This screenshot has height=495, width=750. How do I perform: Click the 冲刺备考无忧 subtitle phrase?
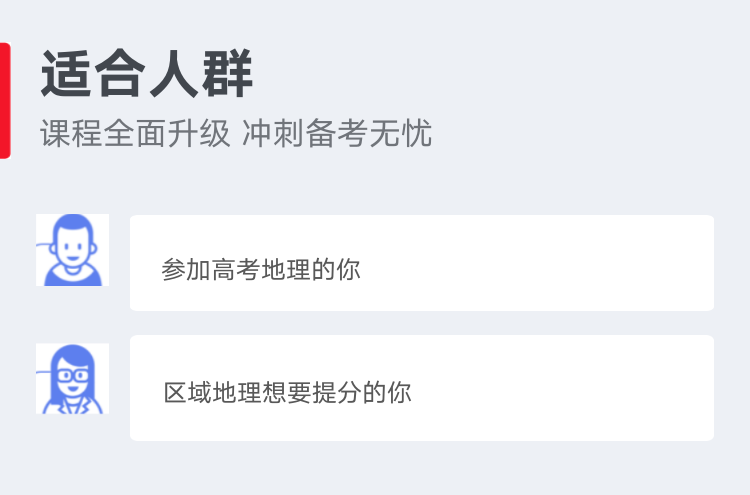337,133
